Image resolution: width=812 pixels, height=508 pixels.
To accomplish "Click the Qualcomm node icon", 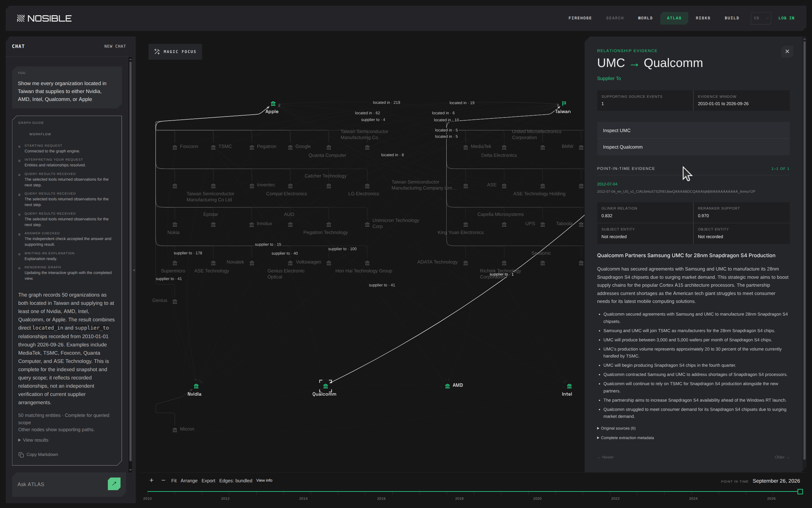I will (325, 386).
